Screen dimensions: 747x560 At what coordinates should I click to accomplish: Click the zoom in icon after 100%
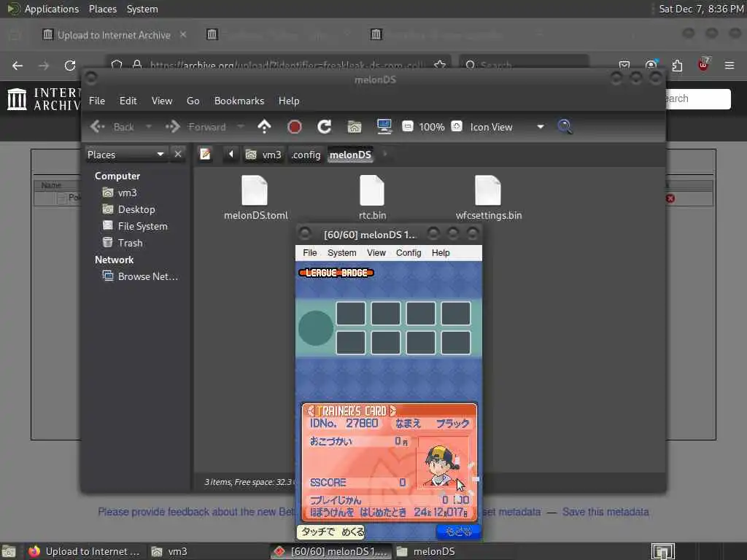pyautogui.click(x=457, y=126)
